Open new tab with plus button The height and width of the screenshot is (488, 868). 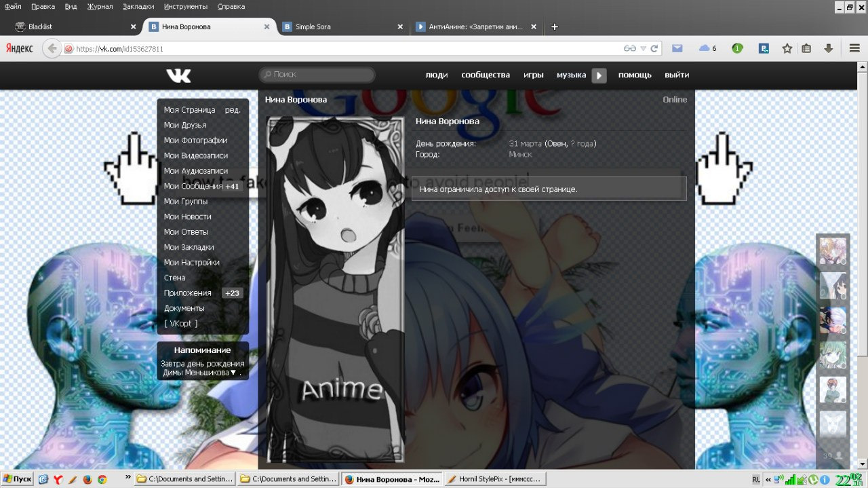555,26
